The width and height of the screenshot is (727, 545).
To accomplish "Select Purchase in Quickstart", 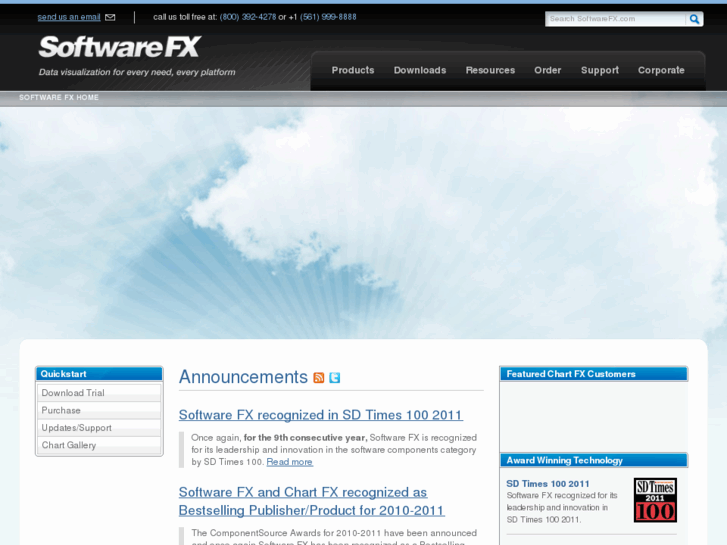I will pyautogui.click(x=99, y=410).
